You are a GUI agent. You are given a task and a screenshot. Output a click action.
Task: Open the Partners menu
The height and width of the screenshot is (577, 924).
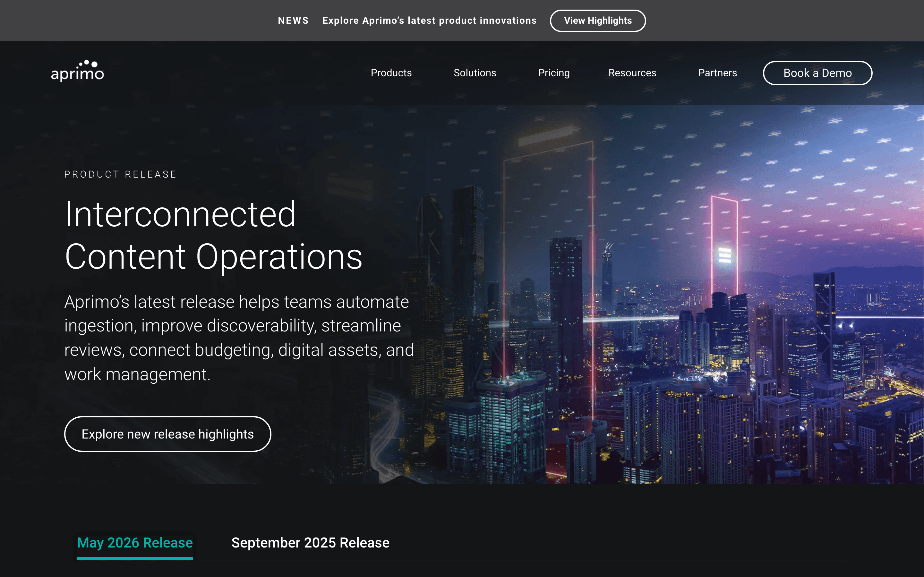(717, 73)
